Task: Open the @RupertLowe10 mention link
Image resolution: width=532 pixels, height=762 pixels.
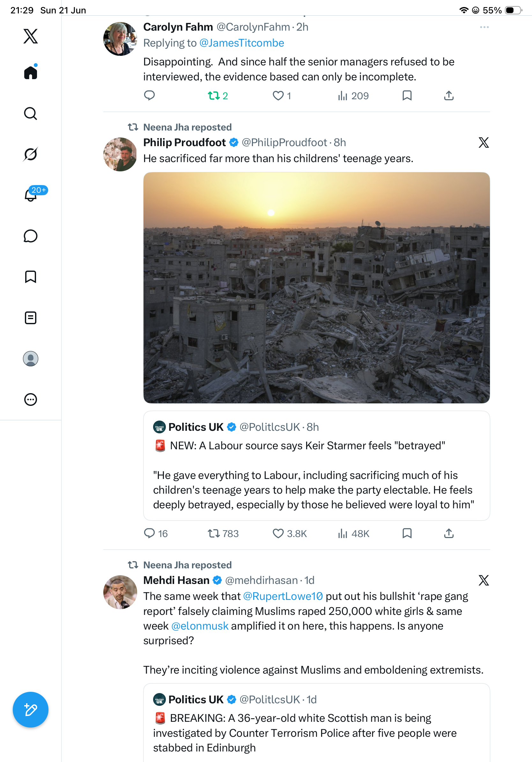Action: pyautogui.click(x=283, y=596)
